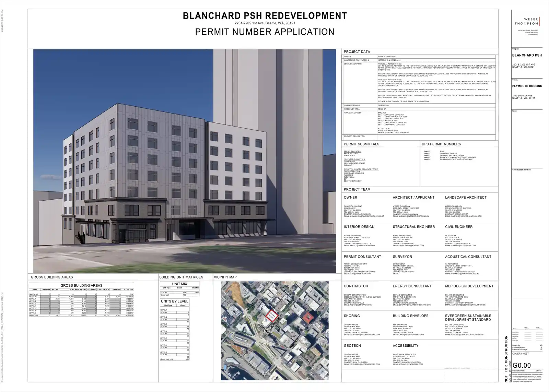This screenshot has width=549, height=392.
Task: Click the sheet number 'G0.00'
Action: (522, 366)
